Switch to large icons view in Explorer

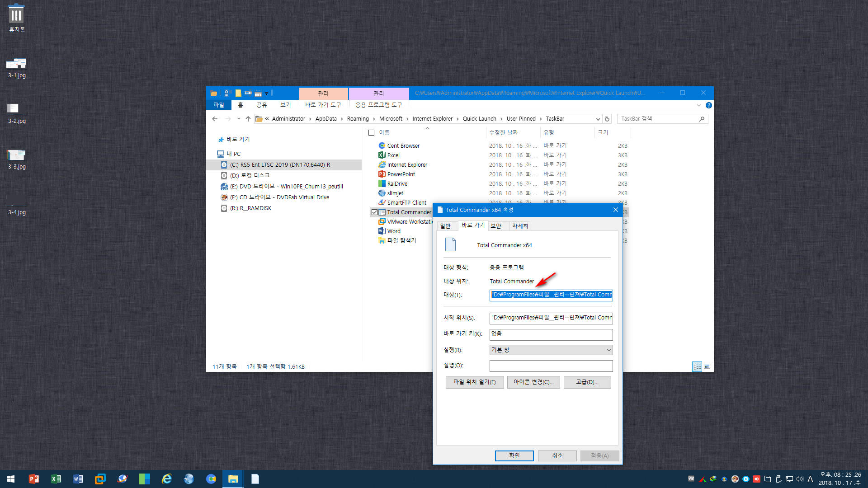707,366
